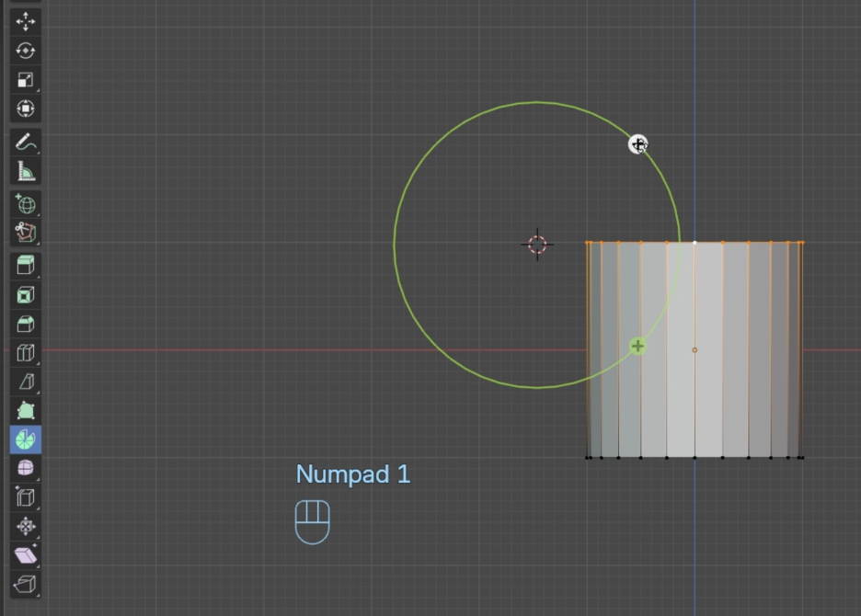The width and height of the screenshot is (861, 616).
Task: Select the Annotate pencil tool
Action: 25,143
